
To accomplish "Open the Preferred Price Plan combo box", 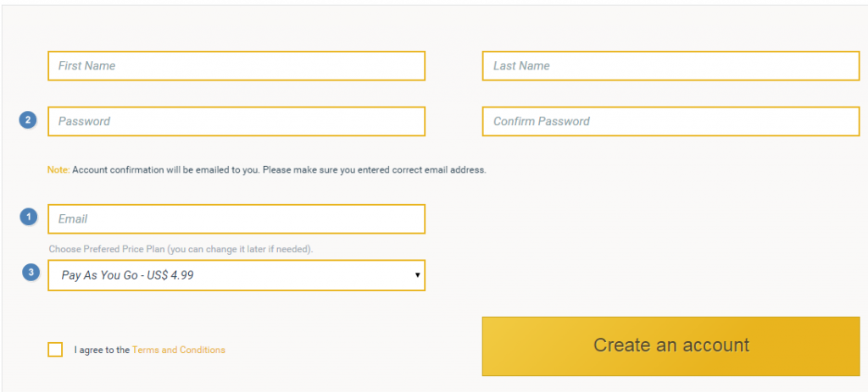I will pyautogui.click(x=236, y=275).
